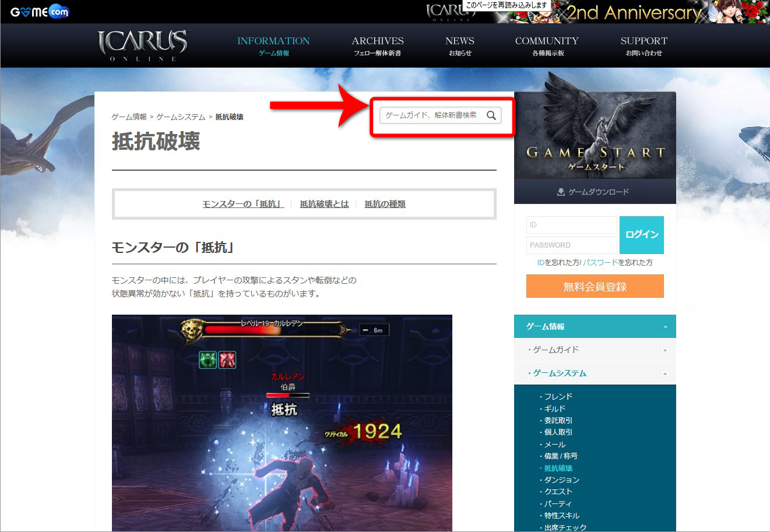Click the GAME START banner
The width and height of the screenshot is (770, 532).
[595, 135]
